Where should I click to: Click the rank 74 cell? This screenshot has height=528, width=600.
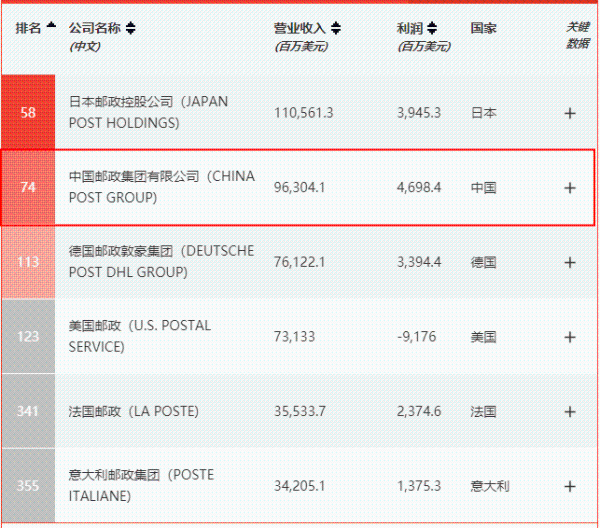pyautogui.click(x=28, y=188)
